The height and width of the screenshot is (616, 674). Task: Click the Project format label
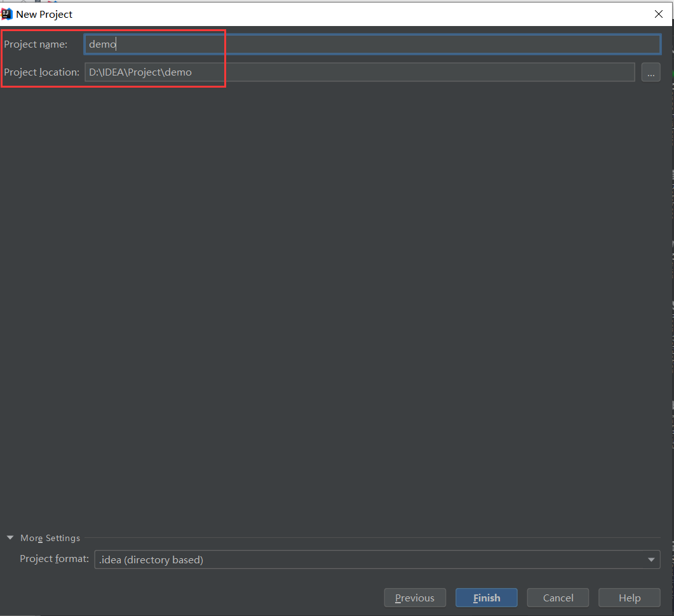54,559
